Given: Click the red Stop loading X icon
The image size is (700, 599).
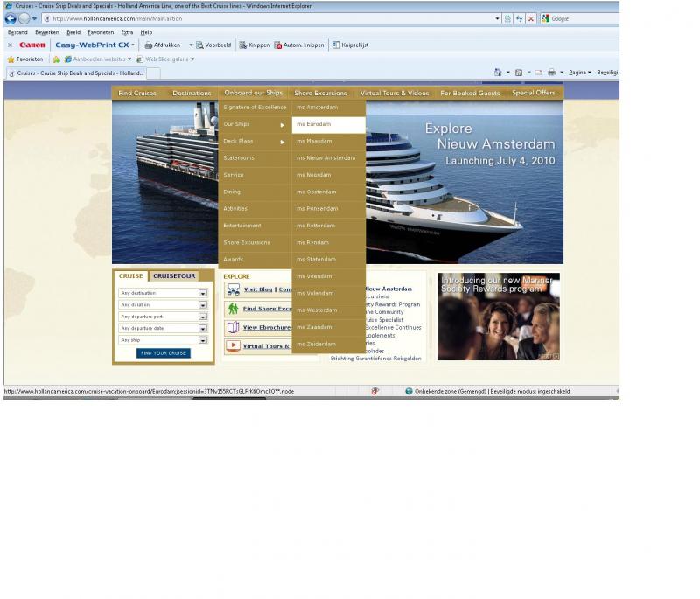Looking at the screenshot, I should (531, 18).
